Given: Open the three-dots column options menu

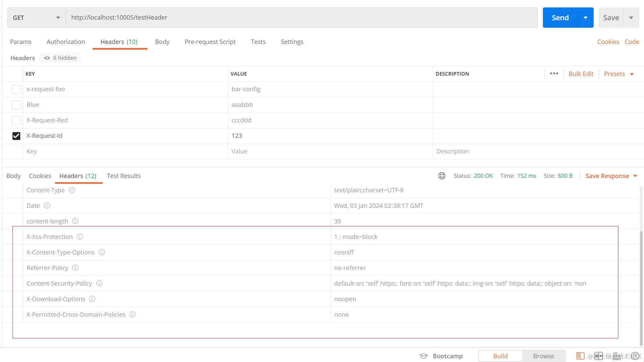Looking at the screenshot, I should [554, 74].
